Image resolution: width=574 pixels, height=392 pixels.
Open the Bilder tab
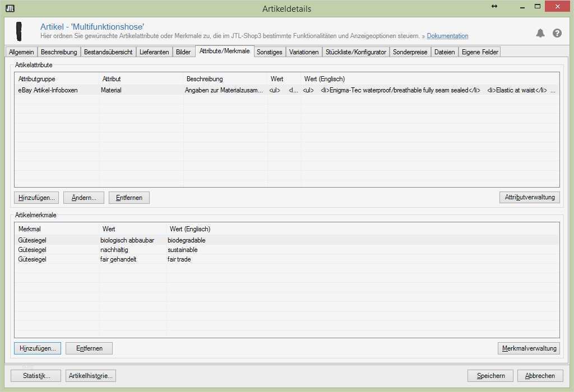[183, 52]
